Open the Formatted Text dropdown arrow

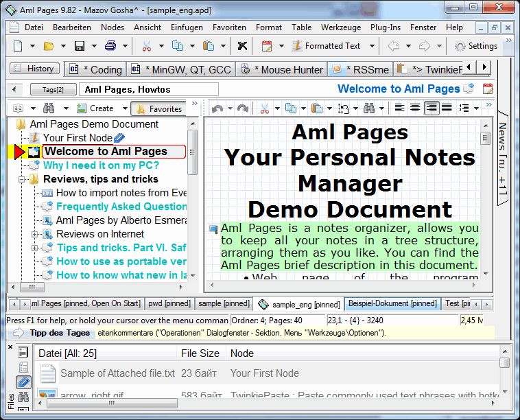coord(372,46)
